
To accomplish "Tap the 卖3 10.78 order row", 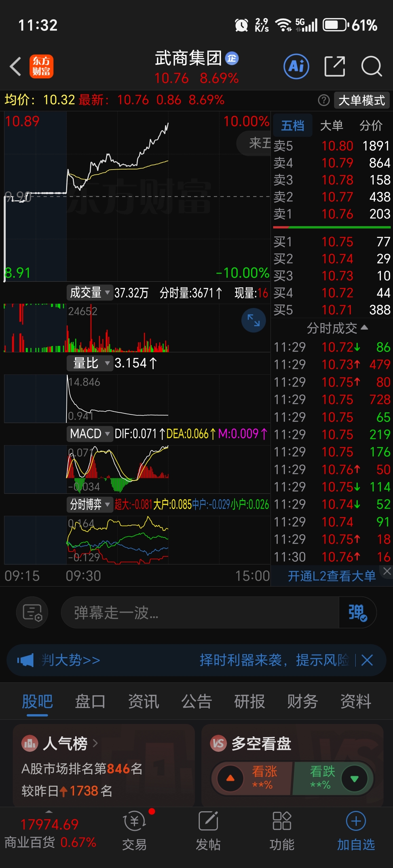I will (332, 180).
